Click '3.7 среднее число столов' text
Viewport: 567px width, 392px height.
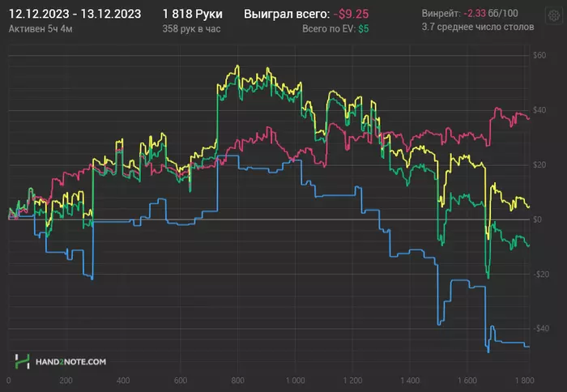coord(478,27)
